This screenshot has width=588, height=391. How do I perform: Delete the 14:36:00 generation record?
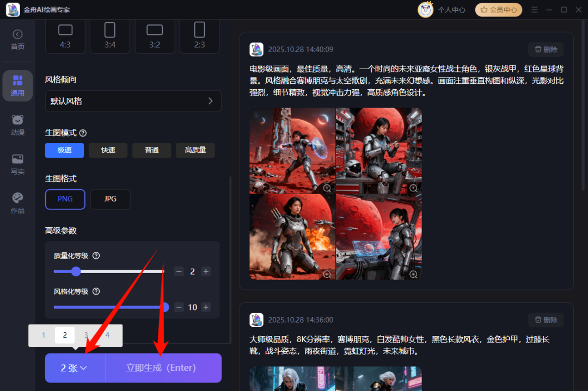[x=546, y=320]
